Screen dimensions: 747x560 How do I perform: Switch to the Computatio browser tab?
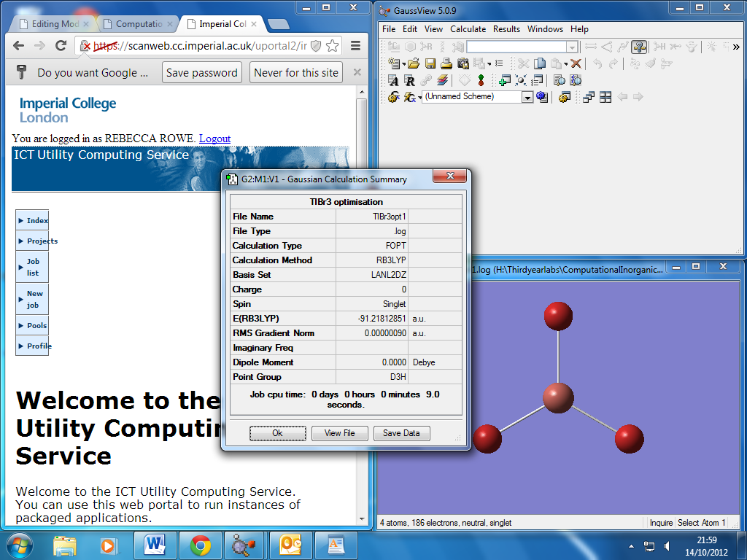138,24
